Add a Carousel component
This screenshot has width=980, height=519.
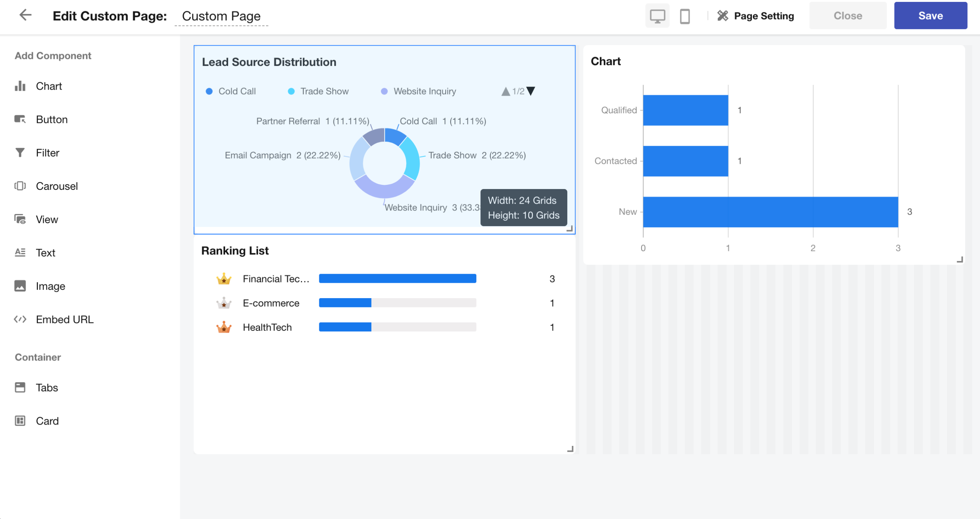[57, 186]
